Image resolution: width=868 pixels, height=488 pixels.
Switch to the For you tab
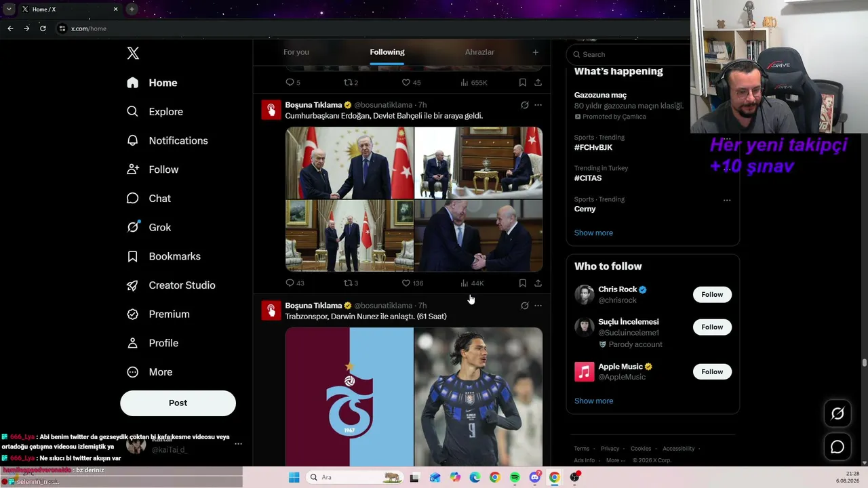[296, 52]
